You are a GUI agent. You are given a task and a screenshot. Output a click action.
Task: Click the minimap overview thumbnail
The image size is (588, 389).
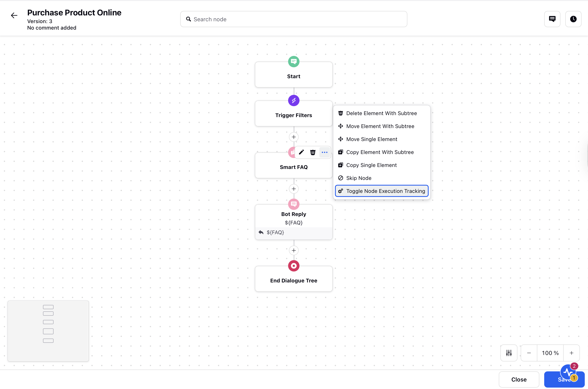coord(48,331)
